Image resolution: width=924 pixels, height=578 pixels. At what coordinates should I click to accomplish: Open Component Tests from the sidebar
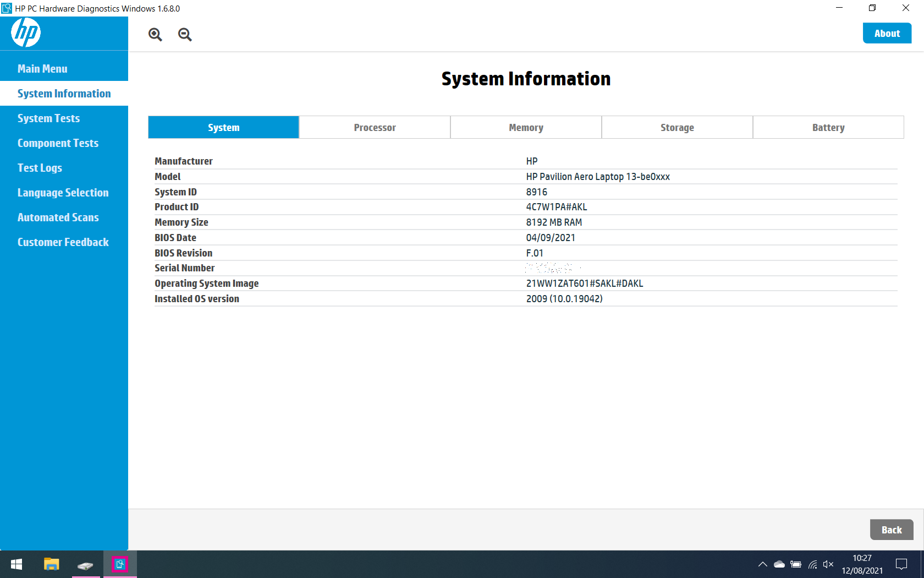(64, 143)
